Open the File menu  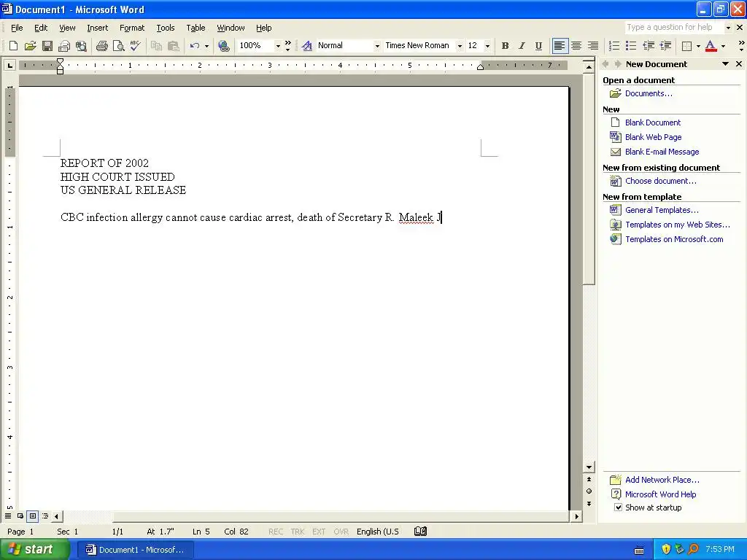[17, 28]
